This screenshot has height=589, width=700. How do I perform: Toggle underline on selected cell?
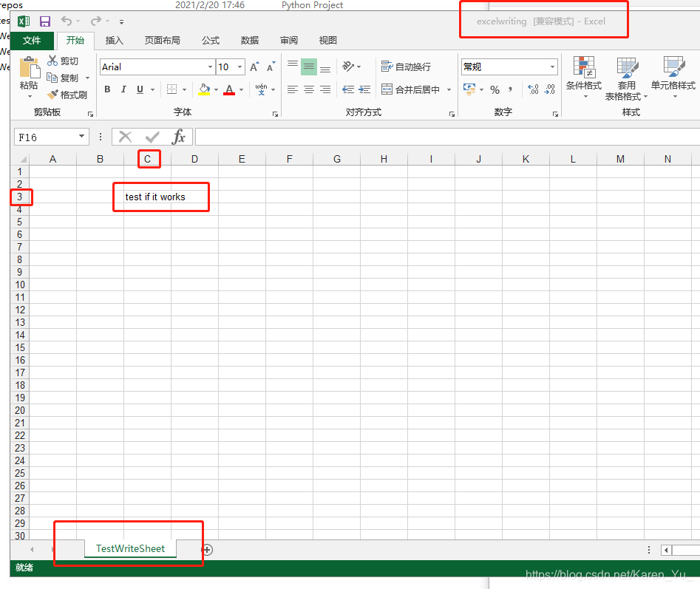coord(139,89)
